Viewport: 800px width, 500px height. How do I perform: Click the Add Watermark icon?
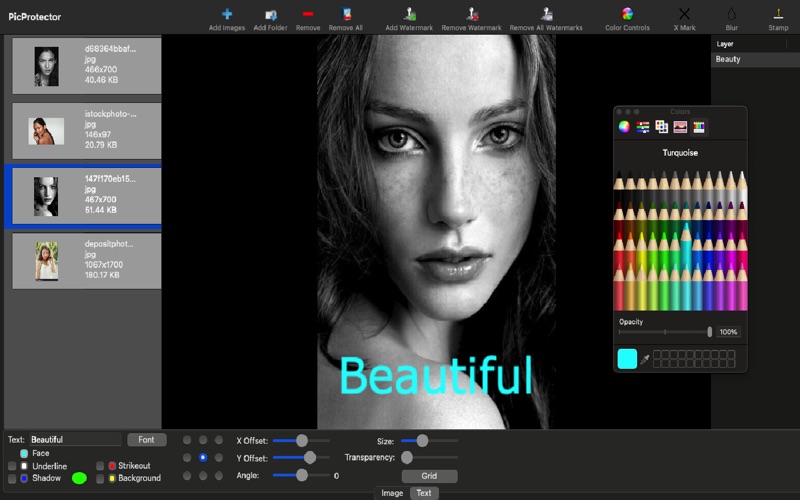pos(409,14)
